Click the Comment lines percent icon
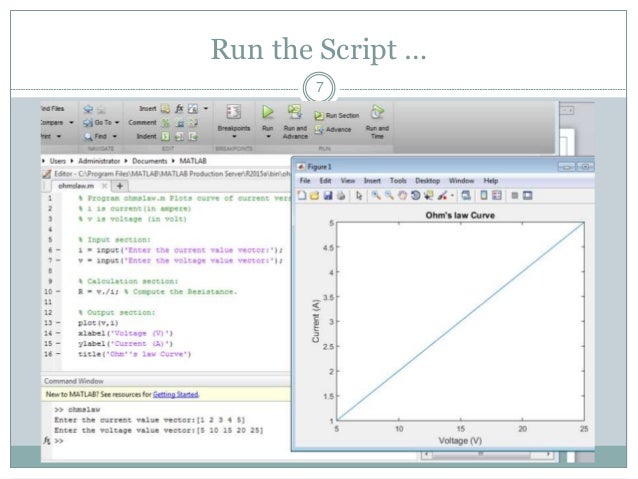The width and height of the screenshot is (638, 479). (x=165, y=122)
